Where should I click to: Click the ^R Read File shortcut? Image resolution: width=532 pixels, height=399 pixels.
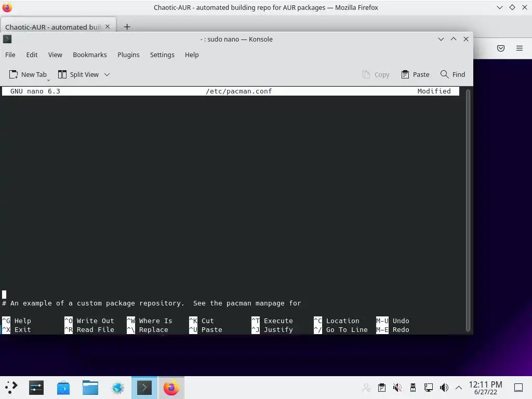click(x=89, y=329)
